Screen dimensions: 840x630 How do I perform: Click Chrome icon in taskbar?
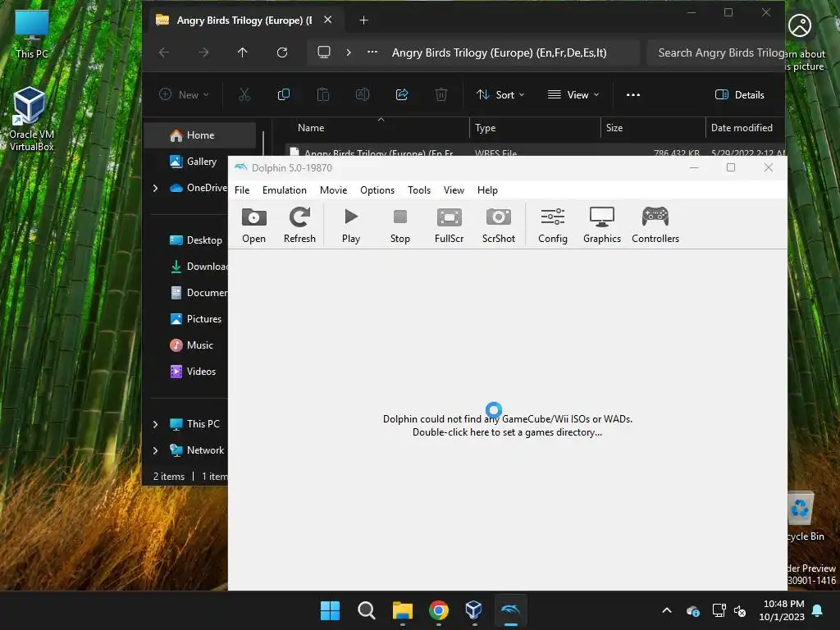pyautogui.click(x=439, y=610)
